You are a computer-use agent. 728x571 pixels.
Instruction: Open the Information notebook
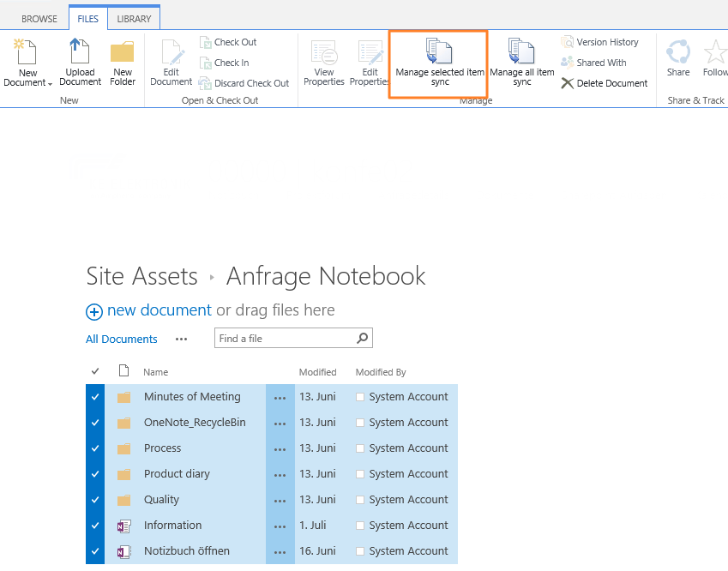coord(172,526)
